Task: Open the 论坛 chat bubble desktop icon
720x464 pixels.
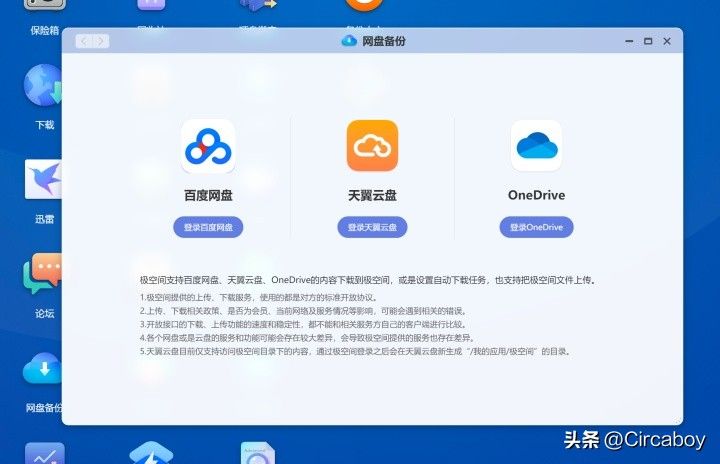Action: (42, 273)
